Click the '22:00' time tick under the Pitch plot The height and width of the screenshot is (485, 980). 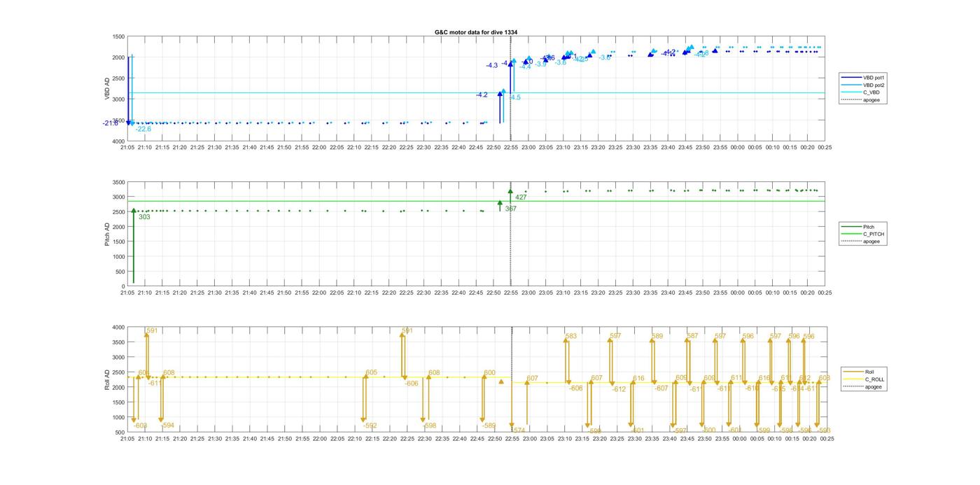(319, 293)
